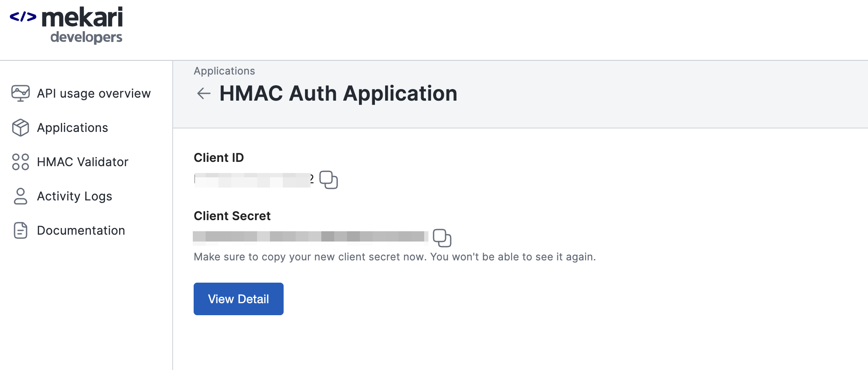Open API usage overview menu item
The height and width of the screenshot is (370, 868).
click(x=94, y=93)
